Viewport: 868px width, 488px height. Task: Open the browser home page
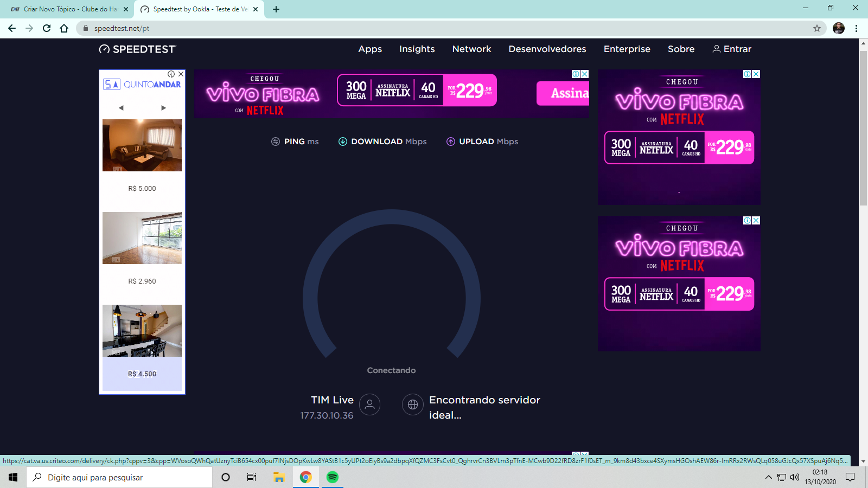64,28
